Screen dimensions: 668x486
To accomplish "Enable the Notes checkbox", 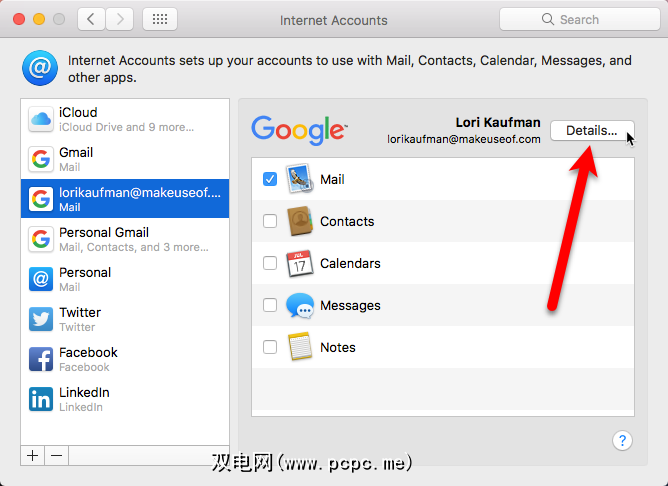I will (270, 347).
